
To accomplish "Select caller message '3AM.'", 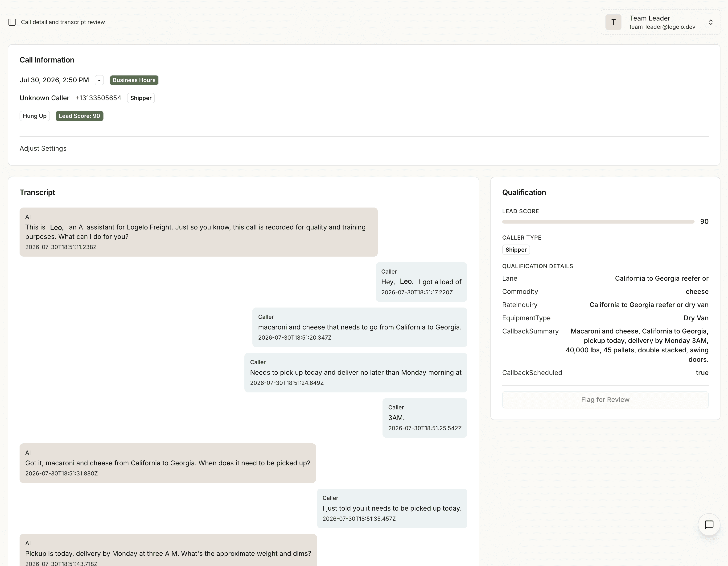I will (x=425, y=418).
